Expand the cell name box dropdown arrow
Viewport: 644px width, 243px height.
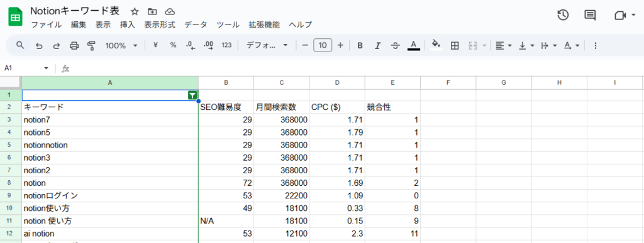[x=46, y=68]
